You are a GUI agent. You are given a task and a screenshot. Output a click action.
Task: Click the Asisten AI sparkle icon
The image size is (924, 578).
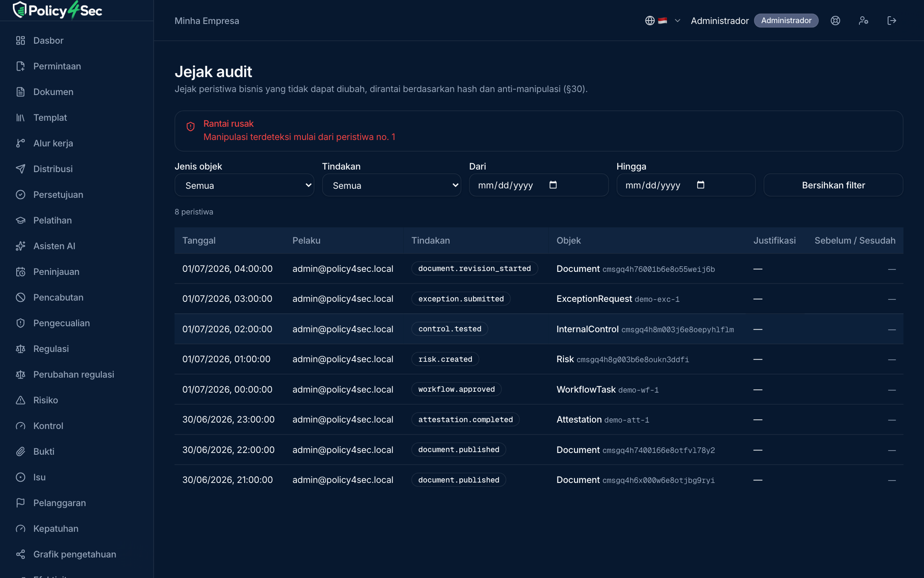click(x=21, y=246)
